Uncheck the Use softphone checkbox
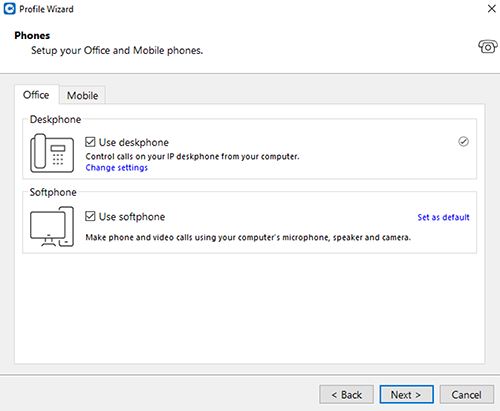 (x=90, y=216)
